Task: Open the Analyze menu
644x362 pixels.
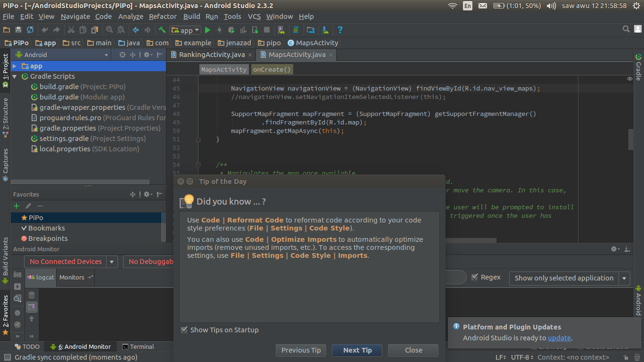Action: click(x=131, y=16)
